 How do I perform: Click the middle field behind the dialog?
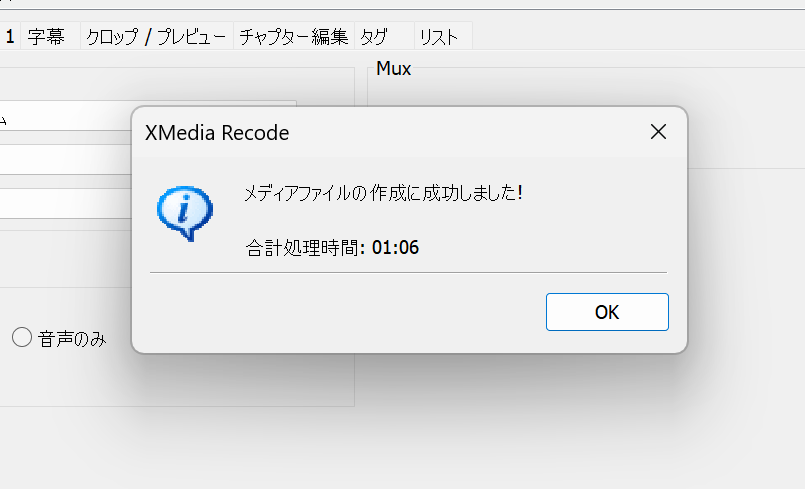(x=66, y=160)
